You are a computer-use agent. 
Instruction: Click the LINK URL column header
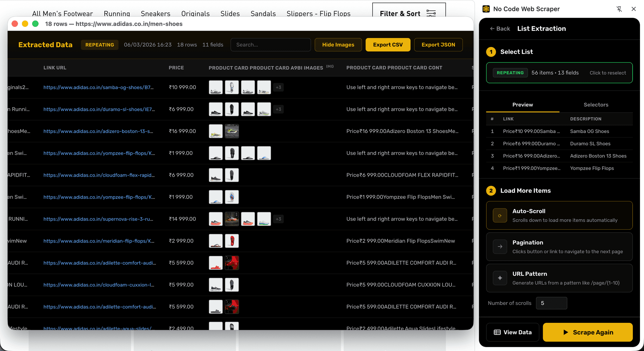[x=55, y=68]
